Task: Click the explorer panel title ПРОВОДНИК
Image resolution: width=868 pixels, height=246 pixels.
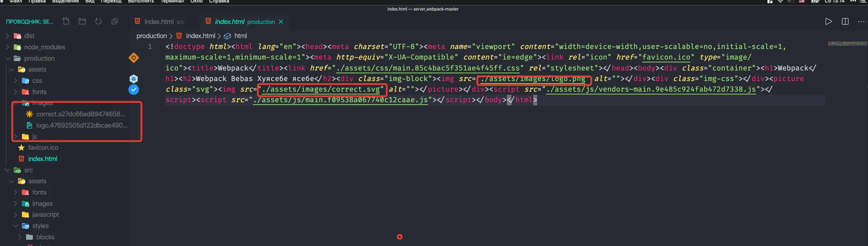Action: tap(30, 22)
